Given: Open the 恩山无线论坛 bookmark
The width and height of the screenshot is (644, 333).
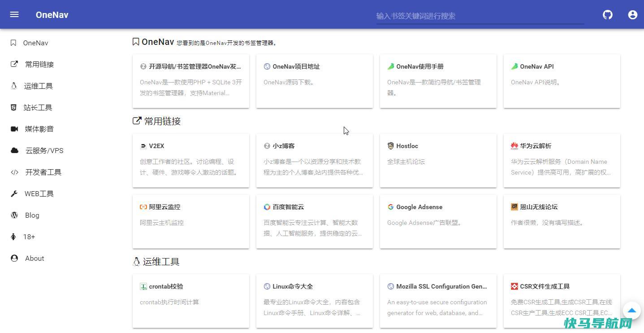Looking at the screenshot, I should [x=562, y=222].
